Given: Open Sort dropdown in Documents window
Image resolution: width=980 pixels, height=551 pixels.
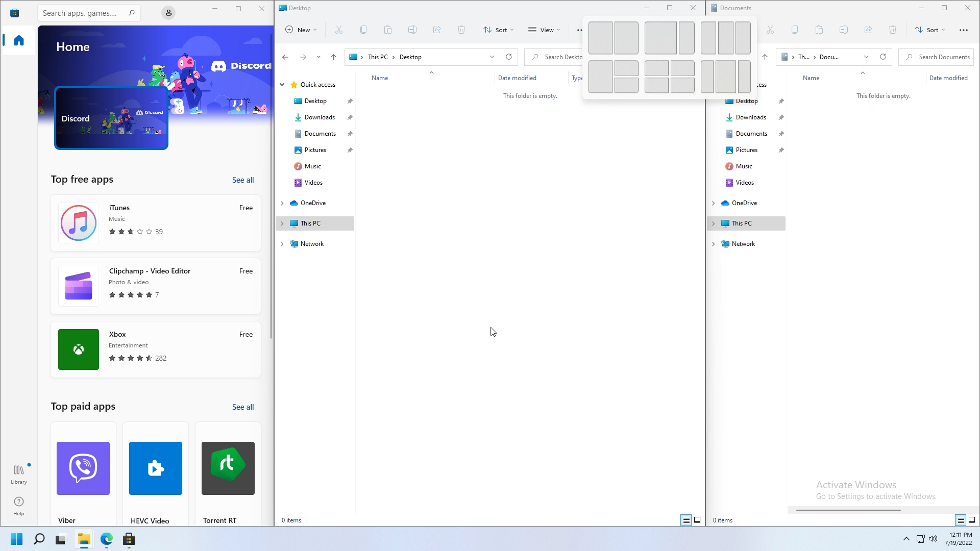Looking at the screenshot, I should point(930,30).
